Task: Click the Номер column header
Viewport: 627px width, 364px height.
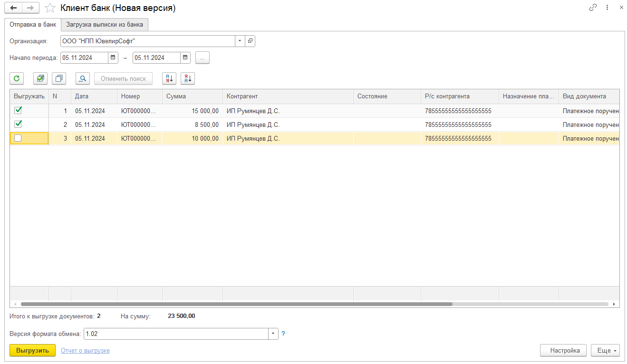Action: [140, 96]
